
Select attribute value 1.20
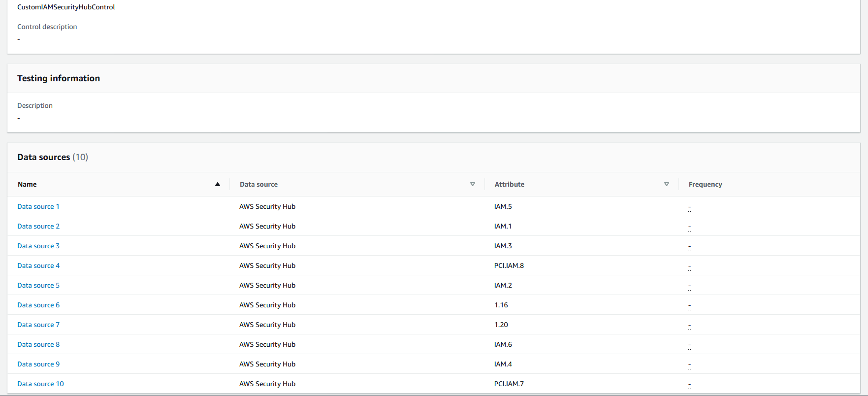[501, 325]
